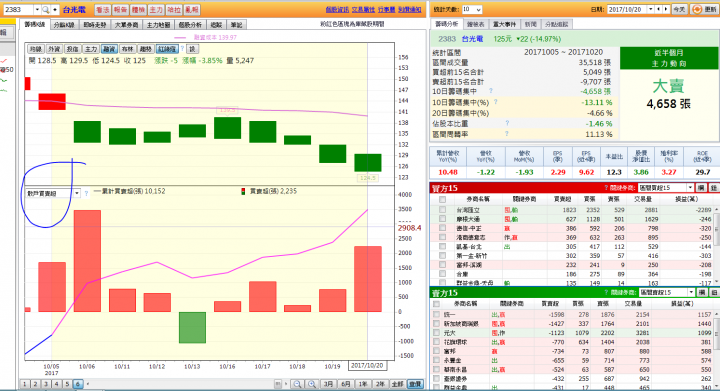Image resolution: width=720 pixels, height=391 pixels.
Task: Toggle checkbox for 元大 seller row
Action: tap(437, 333)
